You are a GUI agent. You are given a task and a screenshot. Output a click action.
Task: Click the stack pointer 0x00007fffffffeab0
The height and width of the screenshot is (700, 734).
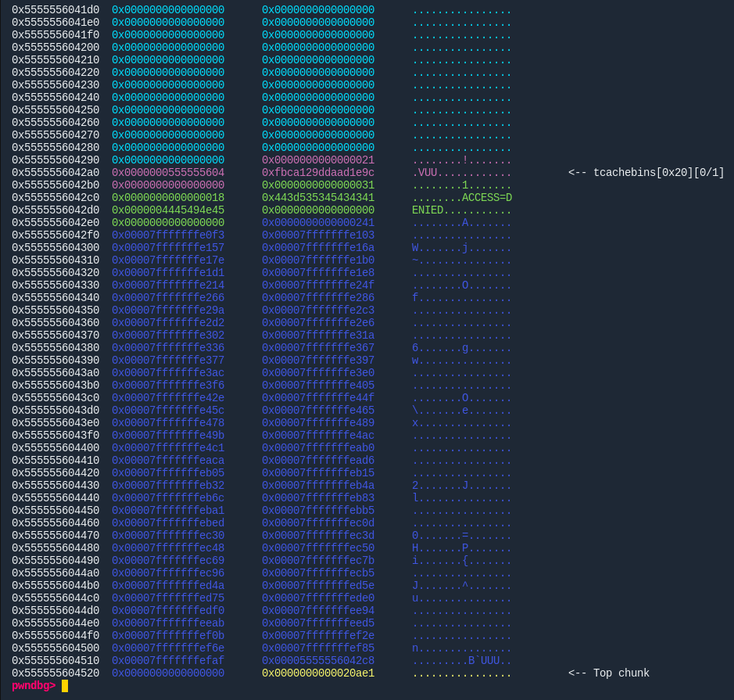tap(318, 447)
